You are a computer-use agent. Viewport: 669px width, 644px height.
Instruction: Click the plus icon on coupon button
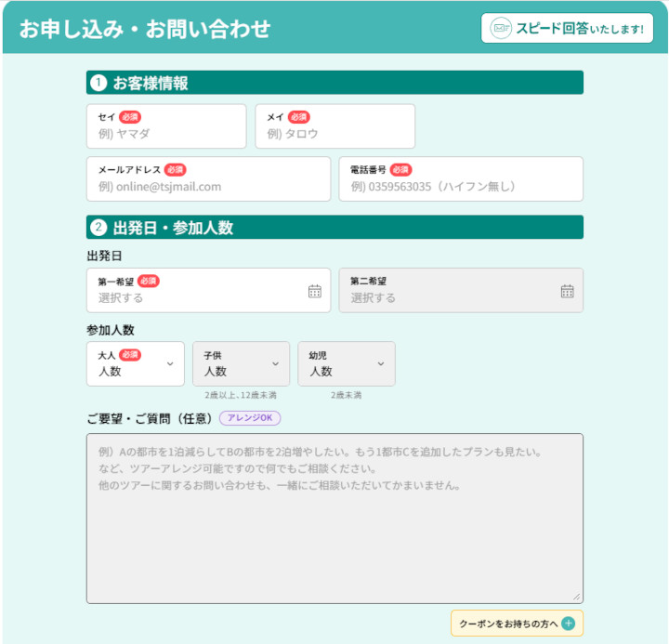(568, 624)
